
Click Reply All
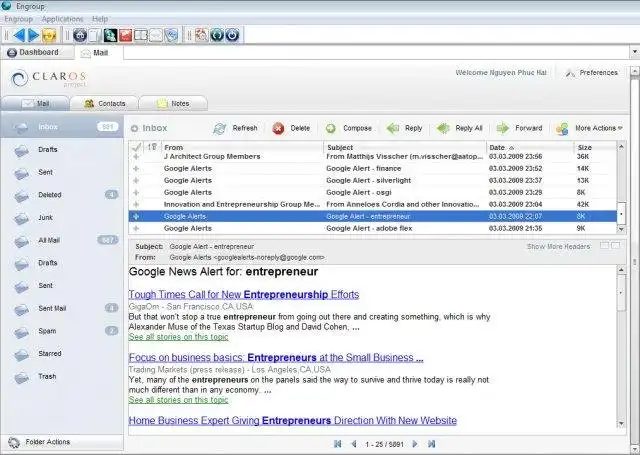pos(459,128)
